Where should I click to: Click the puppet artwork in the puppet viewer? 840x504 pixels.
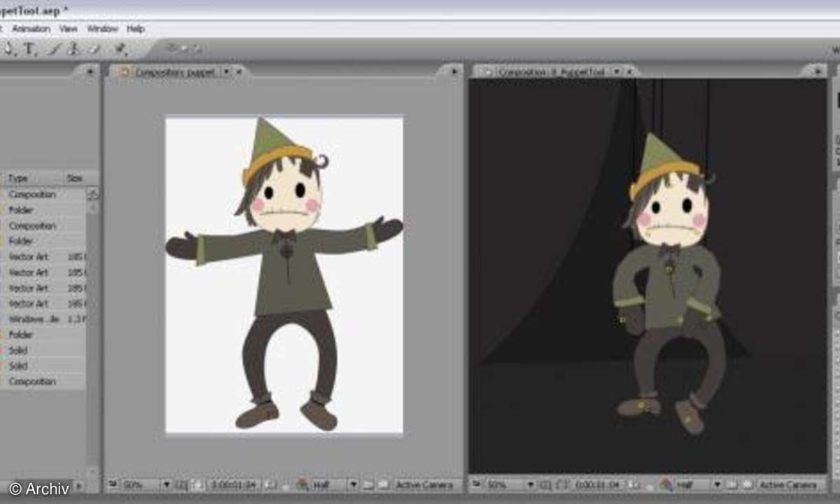point(284,274)
